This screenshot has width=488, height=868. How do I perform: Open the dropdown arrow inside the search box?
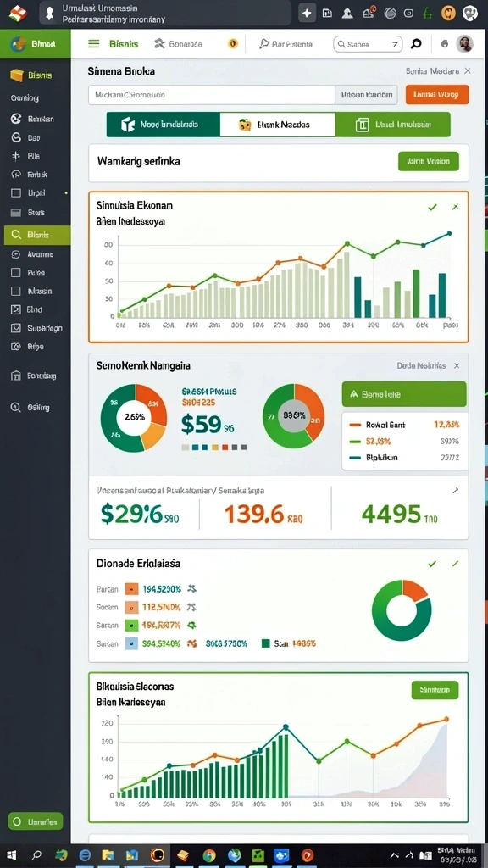pyautogui.click(x=395, y=44)
